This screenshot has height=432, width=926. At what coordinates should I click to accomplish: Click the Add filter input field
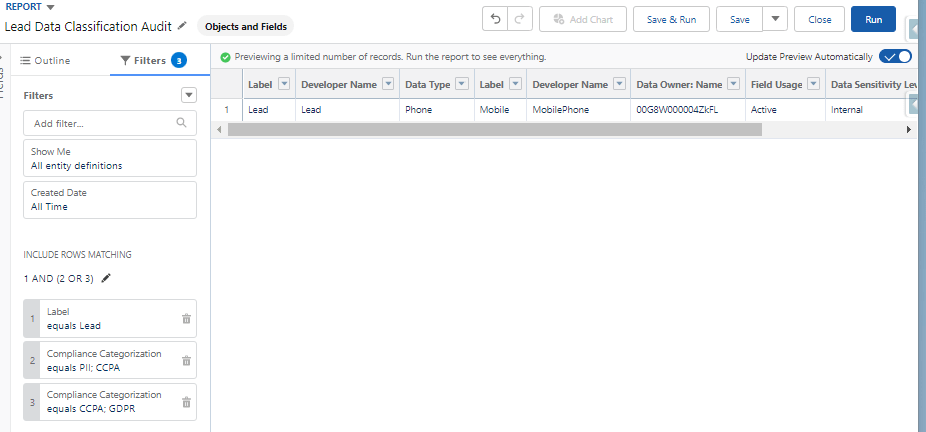click(x=100, y=123)
